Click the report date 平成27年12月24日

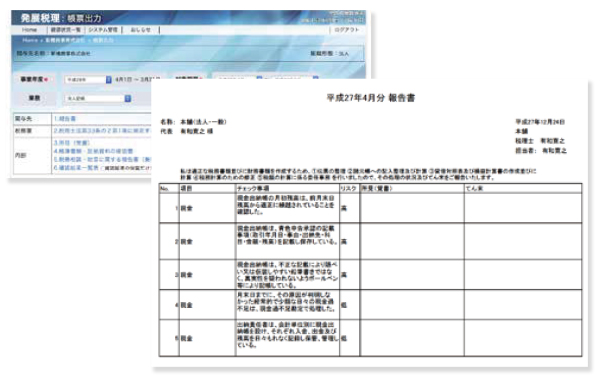click(x=540, y=122)
